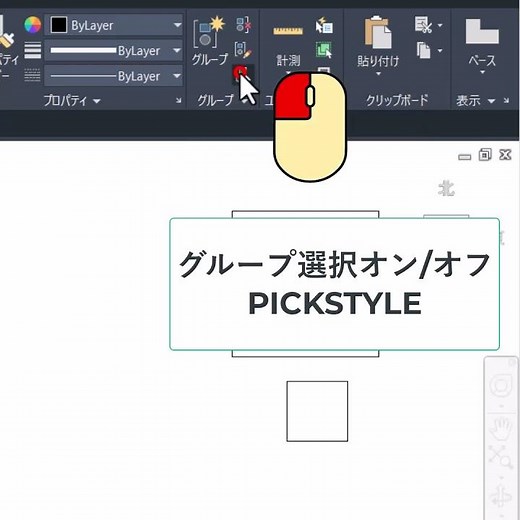Click the lineweight icon left of dropdowns

pos(33,50)
